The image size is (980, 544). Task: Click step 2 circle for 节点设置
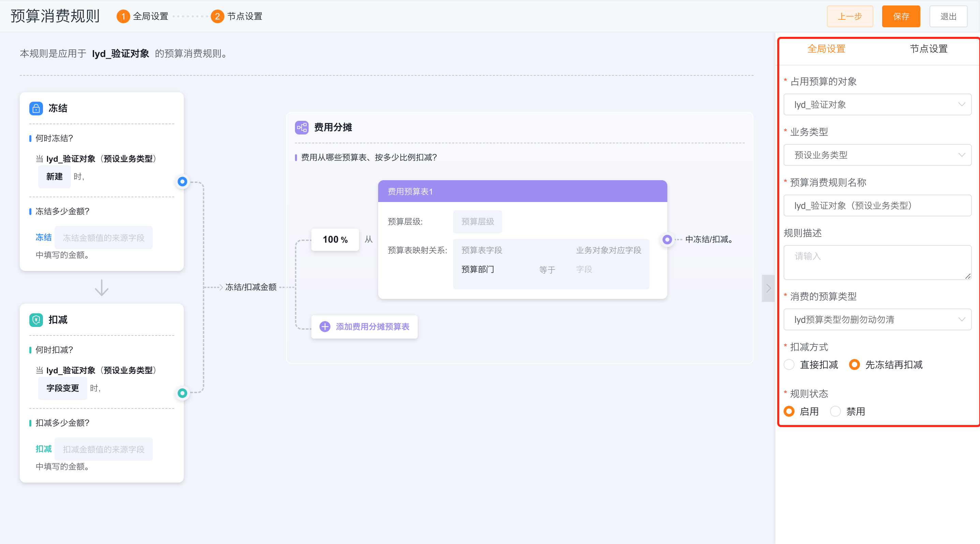[x=217, y=16]
